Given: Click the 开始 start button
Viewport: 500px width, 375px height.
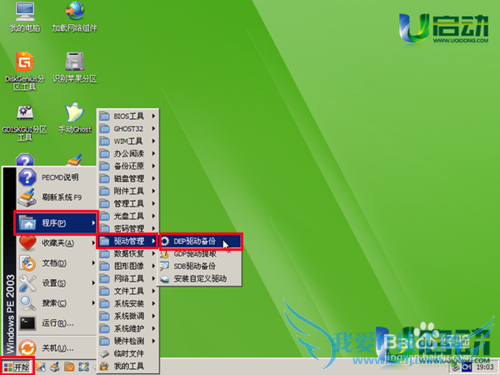Looking at the screenshot, I should coord(17,367).
